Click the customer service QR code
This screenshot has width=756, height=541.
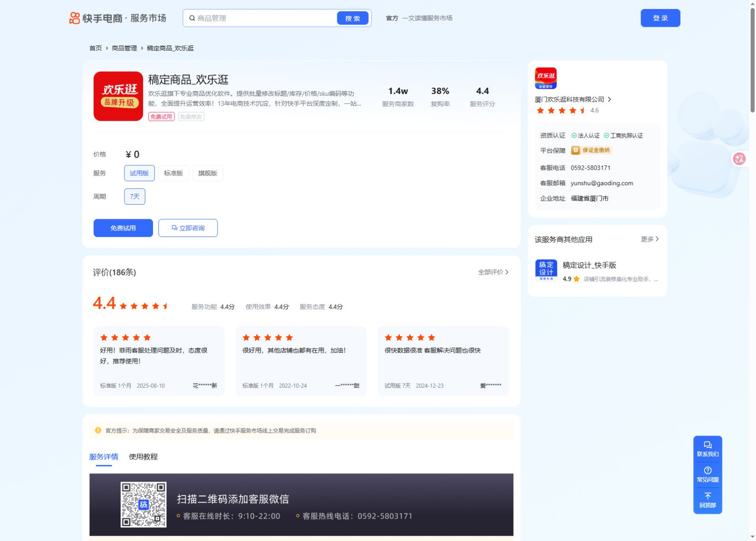[143, 505]
